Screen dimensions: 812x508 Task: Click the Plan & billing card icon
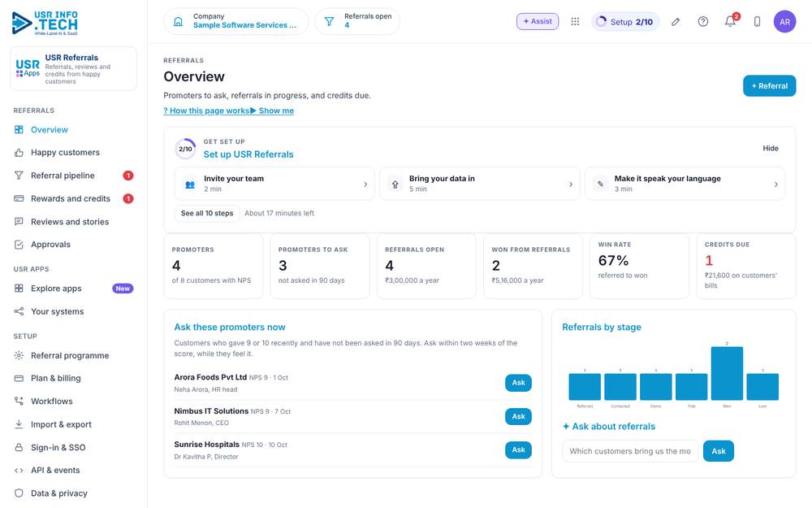coord(19,379)
